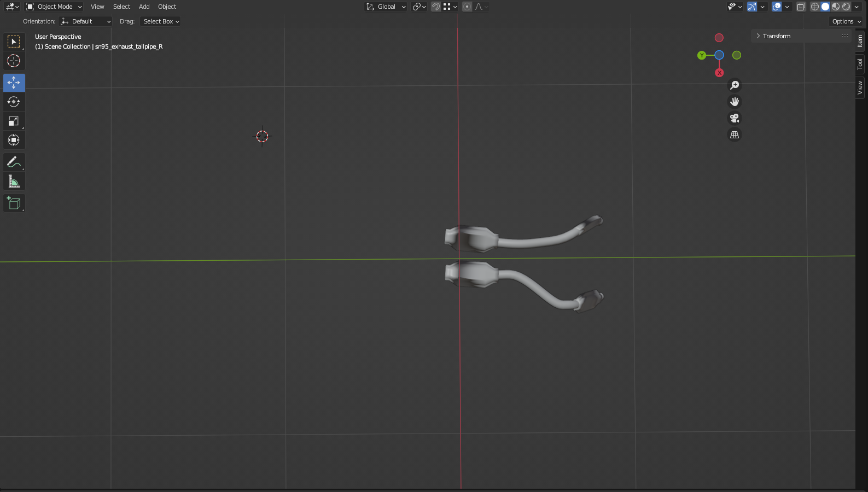Open the Drag Select Box dropdown
The width and height of the screenshot is (868, 492).
(x=160, y=21)
